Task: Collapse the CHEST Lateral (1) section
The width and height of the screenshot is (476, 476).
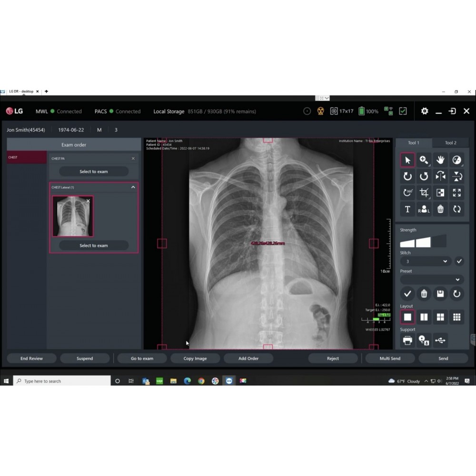Action: 133,187
